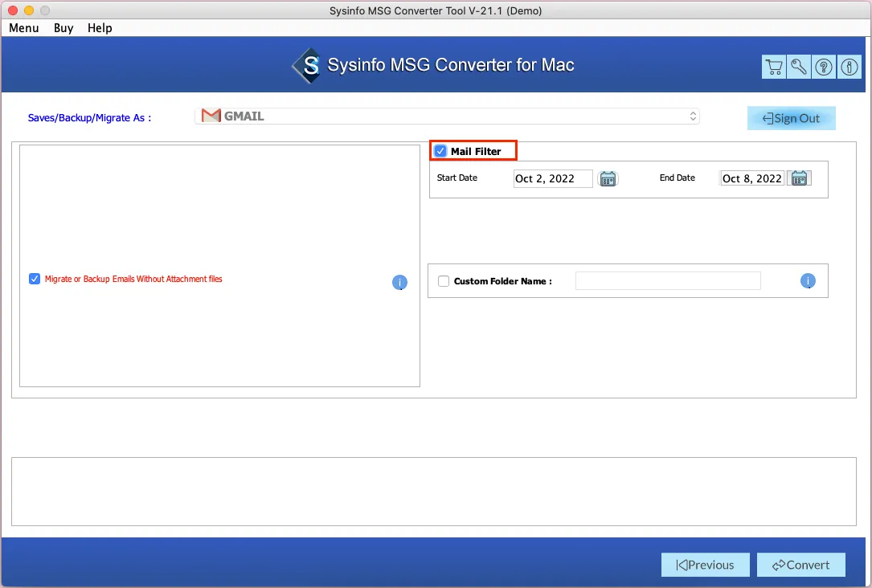Click the question mark help icon
872x588 pixels.
point(824,67)
